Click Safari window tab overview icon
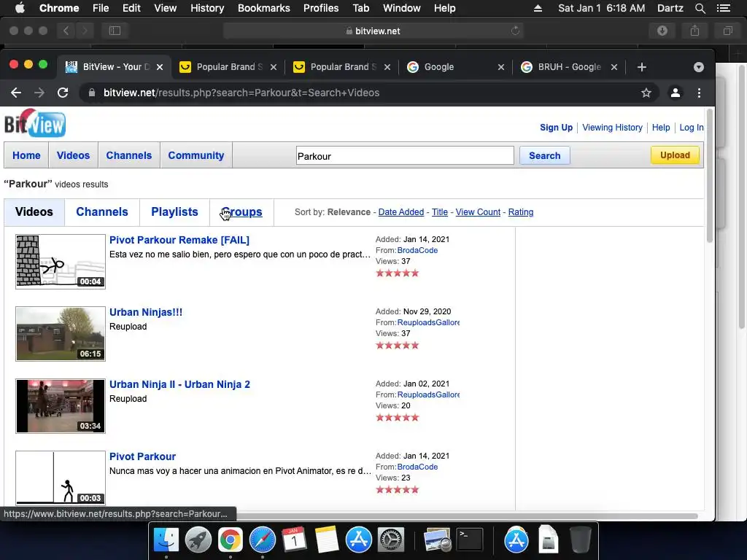The image size is (747, 560). 727,31
